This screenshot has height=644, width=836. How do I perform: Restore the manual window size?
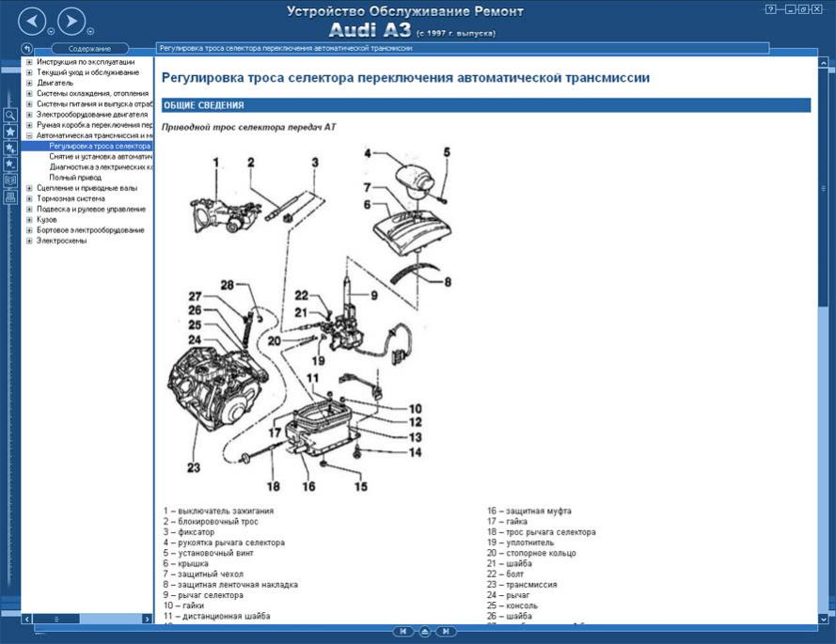coord(803,9)
